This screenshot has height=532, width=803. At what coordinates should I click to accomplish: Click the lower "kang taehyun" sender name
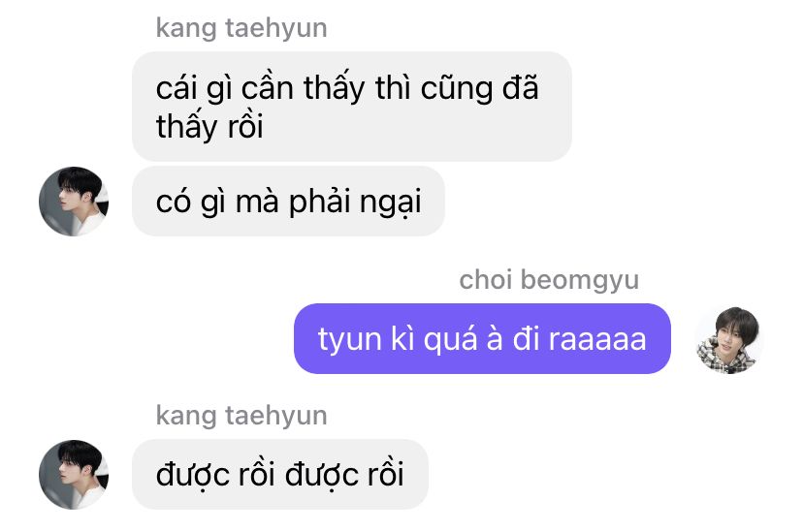[241, 416]
